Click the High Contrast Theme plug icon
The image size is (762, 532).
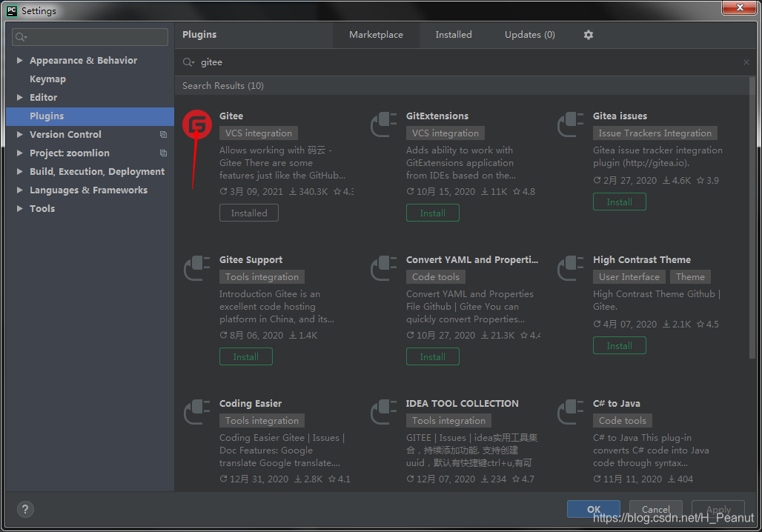571,268
